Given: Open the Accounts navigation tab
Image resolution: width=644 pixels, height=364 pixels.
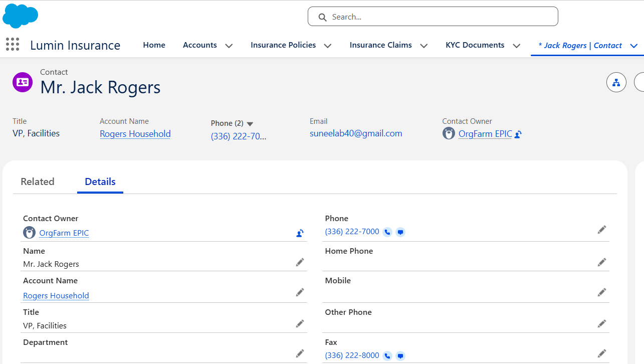Looking at the screenshot, I should (x=200, y=45).
